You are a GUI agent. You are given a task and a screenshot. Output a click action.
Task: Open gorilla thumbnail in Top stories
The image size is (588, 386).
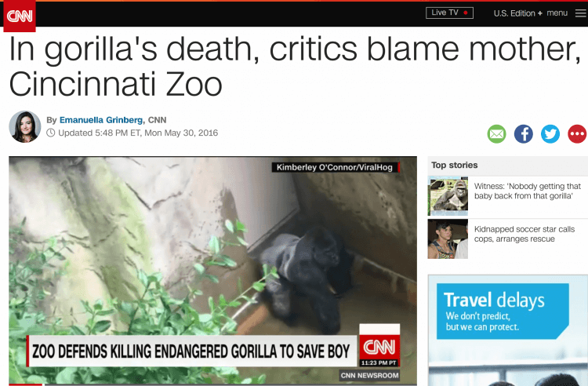point(448,196)
